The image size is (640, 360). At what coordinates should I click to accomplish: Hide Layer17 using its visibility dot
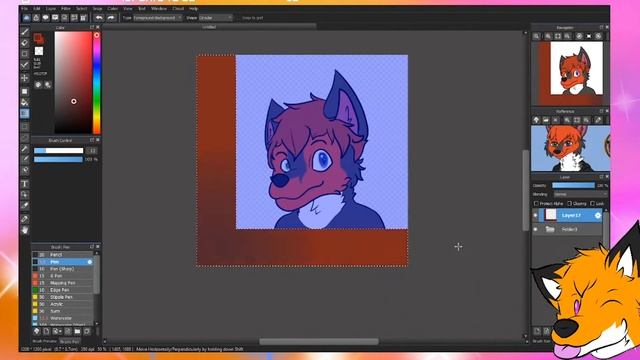point(536,215)
